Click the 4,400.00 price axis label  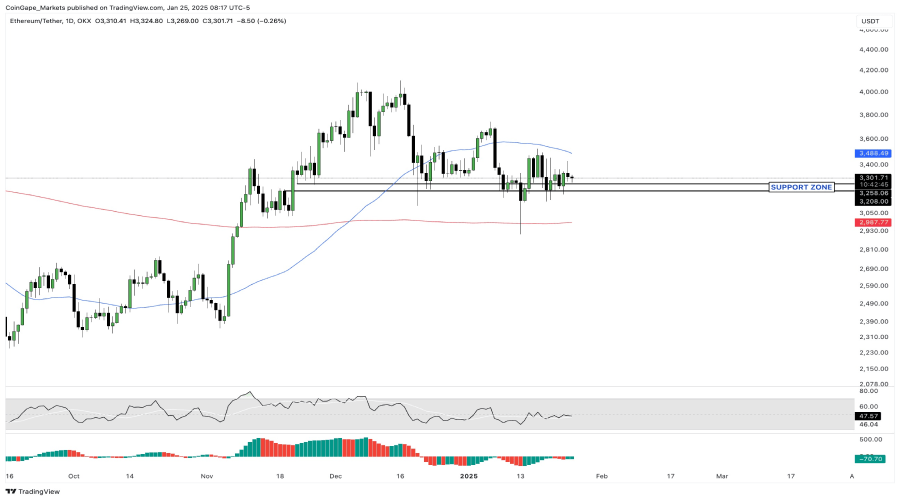pos(874,50)
